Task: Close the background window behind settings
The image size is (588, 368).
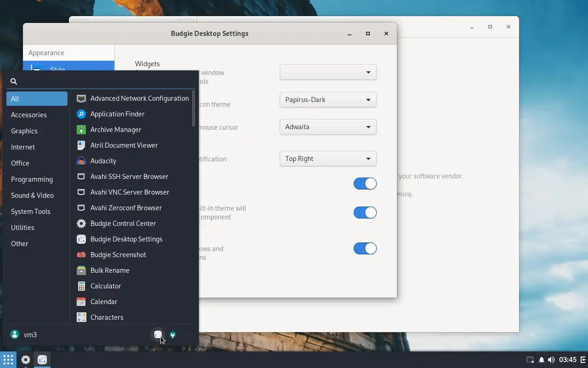Action: pos(509,27)
